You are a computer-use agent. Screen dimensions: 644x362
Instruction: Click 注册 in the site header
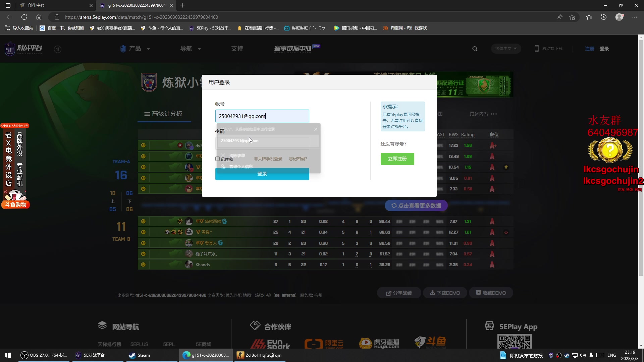click(x=589, y=49)
